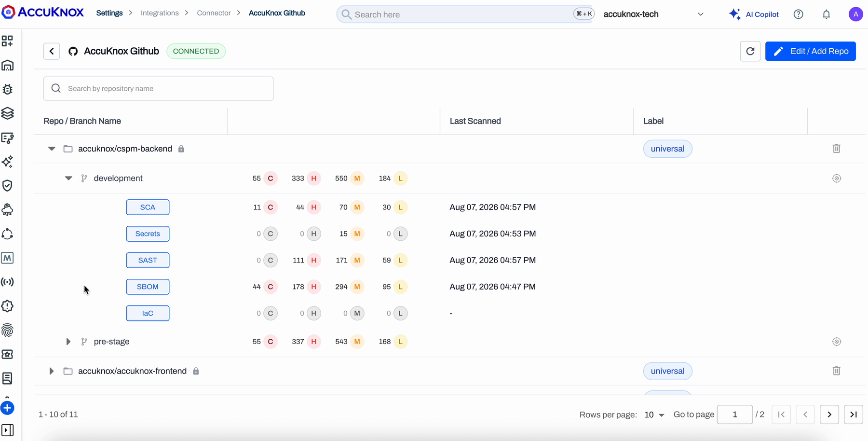The image size is (868, 441).
Task: Click the refresh icon next to Edit / Add Repo
Action: tap(750, 51)
